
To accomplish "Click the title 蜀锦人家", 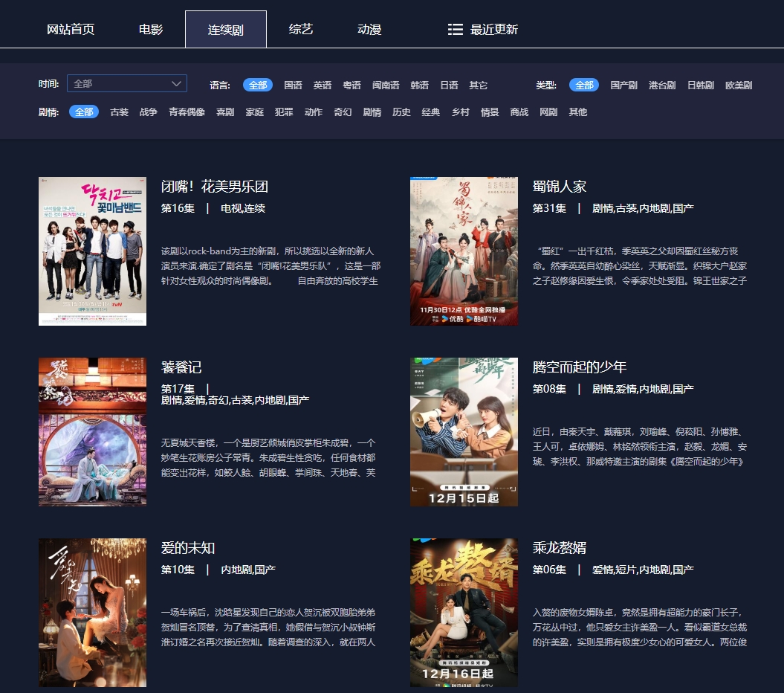I will click(x=560, y=187).
